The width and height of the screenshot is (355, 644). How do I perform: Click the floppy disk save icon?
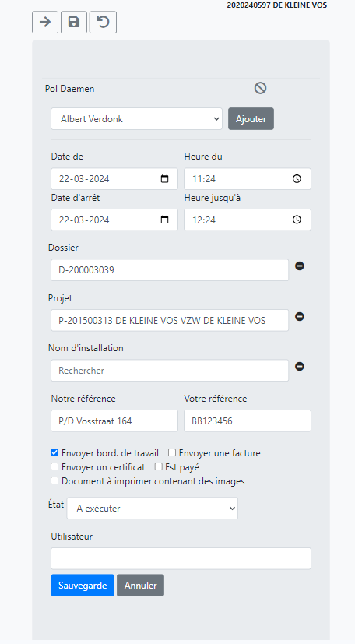coord(74,22)
